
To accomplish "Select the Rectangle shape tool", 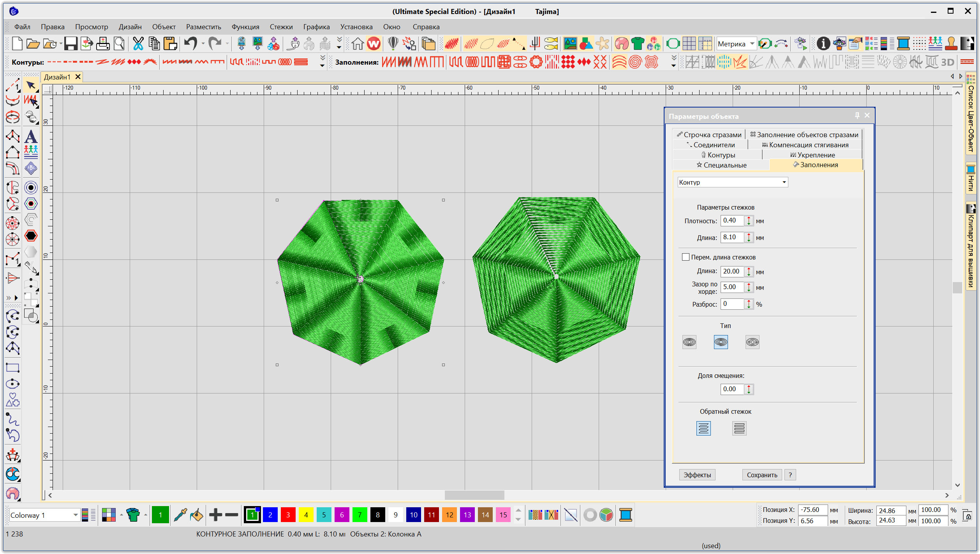I will pyautogui.click(x=12, y=368).
